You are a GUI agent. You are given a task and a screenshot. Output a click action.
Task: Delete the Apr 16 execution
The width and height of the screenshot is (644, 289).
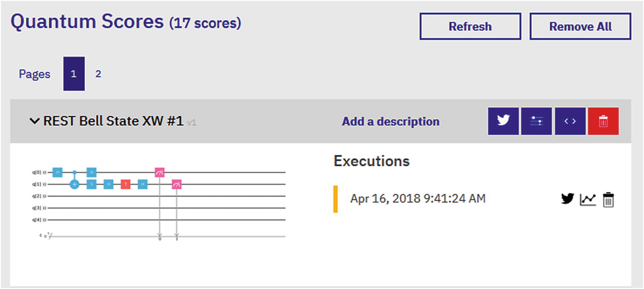pyautogui.click(x=608, y=199)
